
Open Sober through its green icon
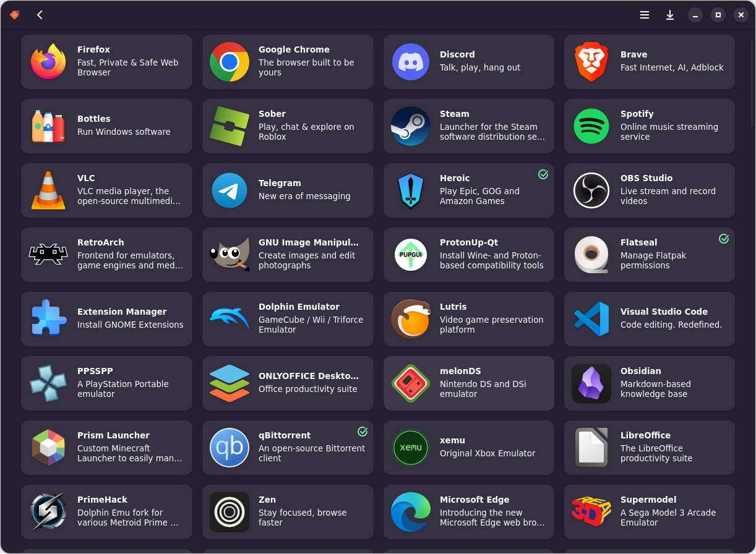pyautogui.click(x=230, y=126)
